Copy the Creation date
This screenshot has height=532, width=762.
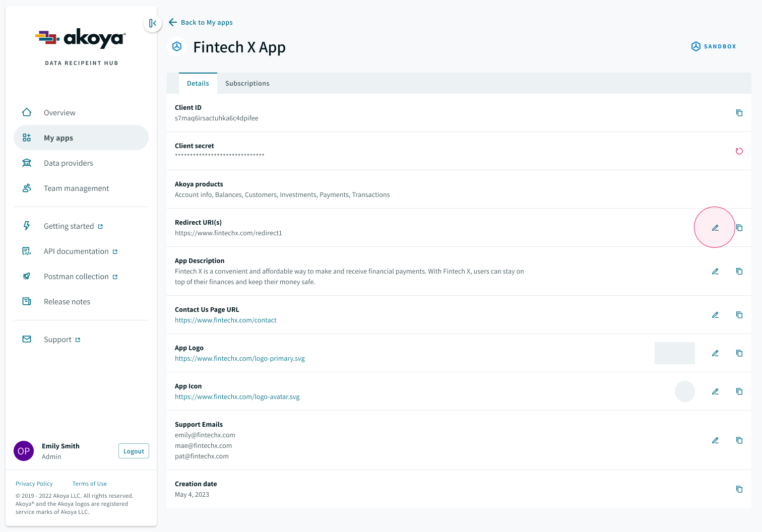[x=739, y=489]
